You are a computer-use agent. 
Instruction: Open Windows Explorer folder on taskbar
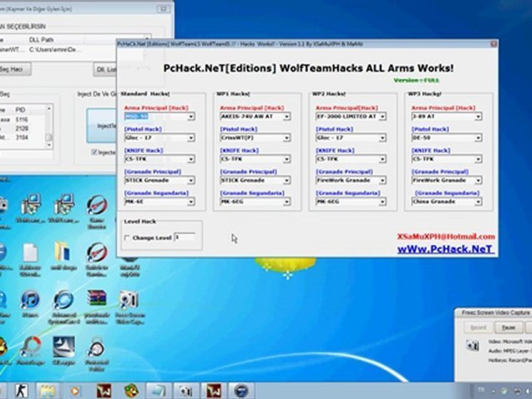48,391
